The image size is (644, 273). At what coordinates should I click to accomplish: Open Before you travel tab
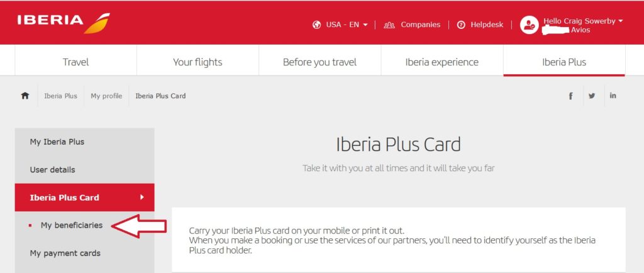click(319, 62)
